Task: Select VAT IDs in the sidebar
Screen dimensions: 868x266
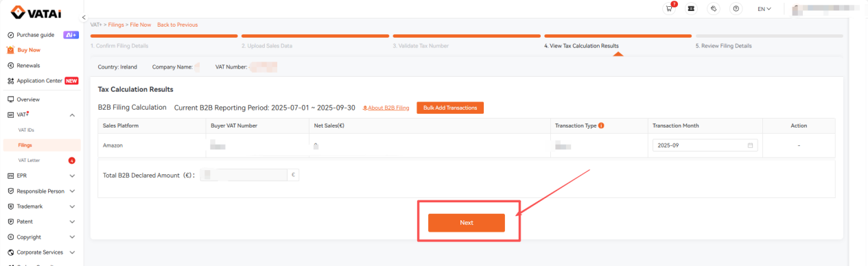Action: point(25,130)
